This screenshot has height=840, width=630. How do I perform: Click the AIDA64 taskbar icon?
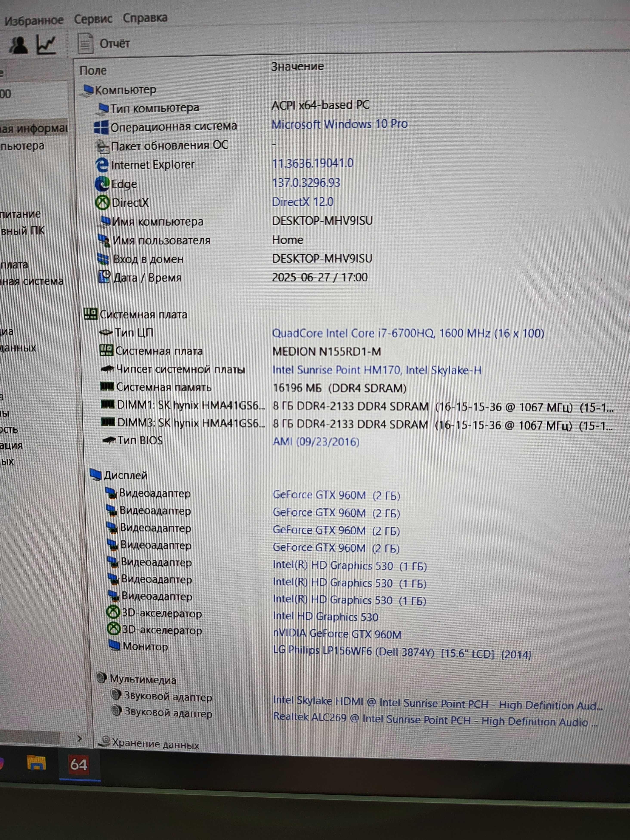click(79, 764)
